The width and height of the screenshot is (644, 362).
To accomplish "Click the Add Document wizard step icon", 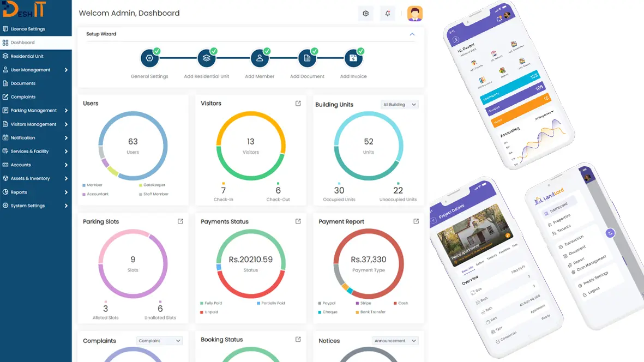I will tap(307, 58).
